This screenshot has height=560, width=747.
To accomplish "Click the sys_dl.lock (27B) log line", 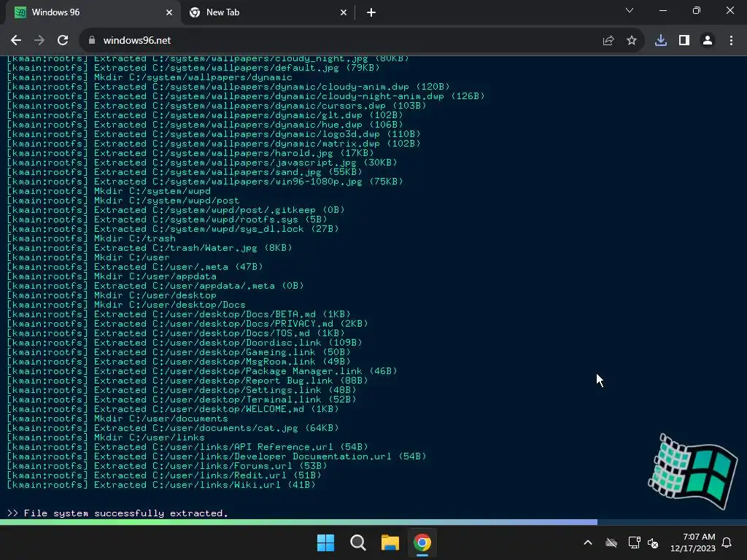I will click(x=173, y=228).
